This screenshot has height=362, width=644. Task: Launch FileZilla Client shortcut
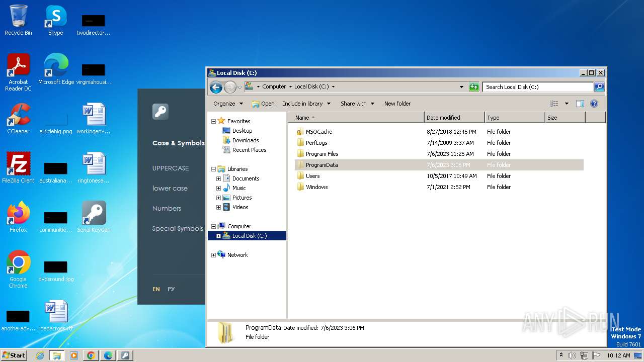pos(18,168)
